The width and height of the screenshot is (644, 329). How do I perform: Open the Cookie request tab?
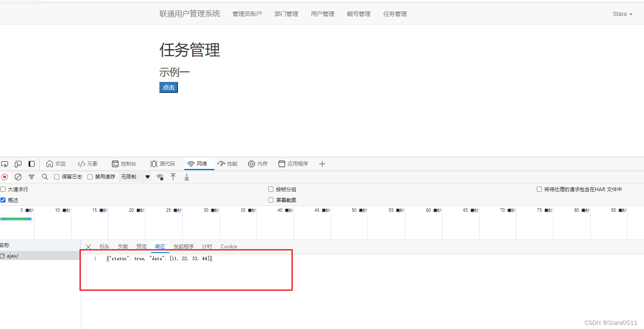pos(229,247)
